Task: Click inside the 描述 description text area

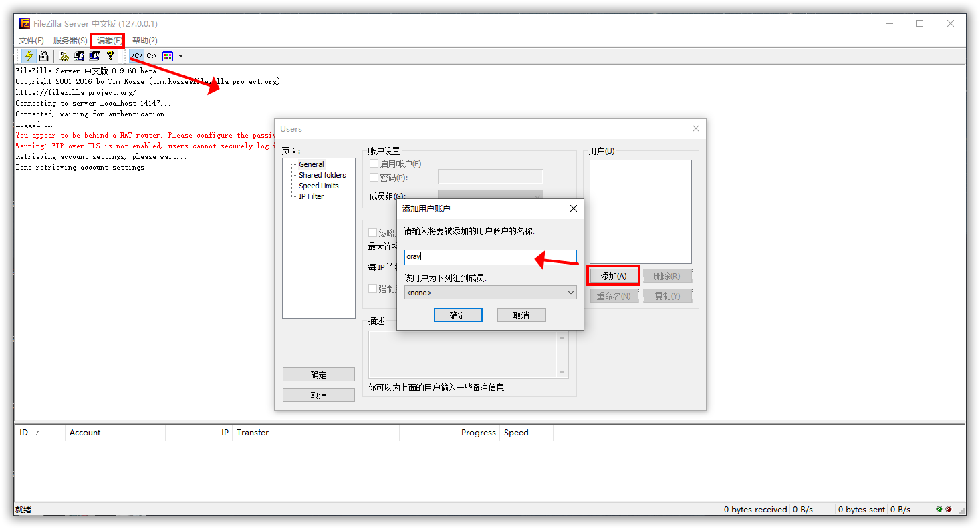Action: point(462,355)
